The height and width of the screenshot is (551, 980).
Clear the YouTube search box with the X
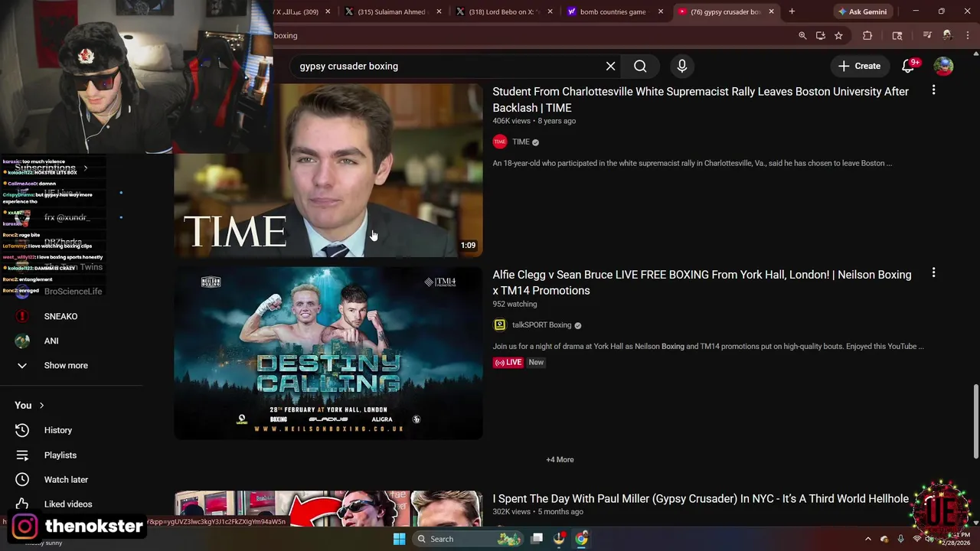[610, 66]
